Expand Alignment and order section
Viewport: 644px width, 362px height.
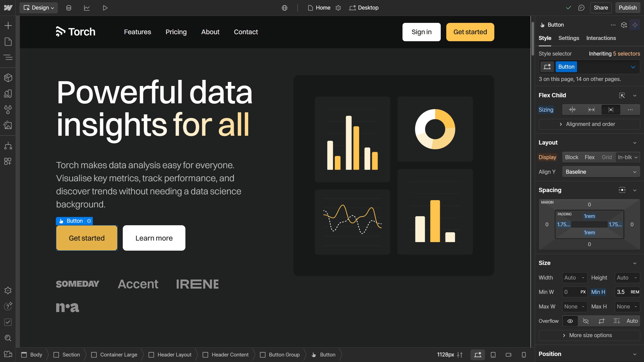[589, 124]
